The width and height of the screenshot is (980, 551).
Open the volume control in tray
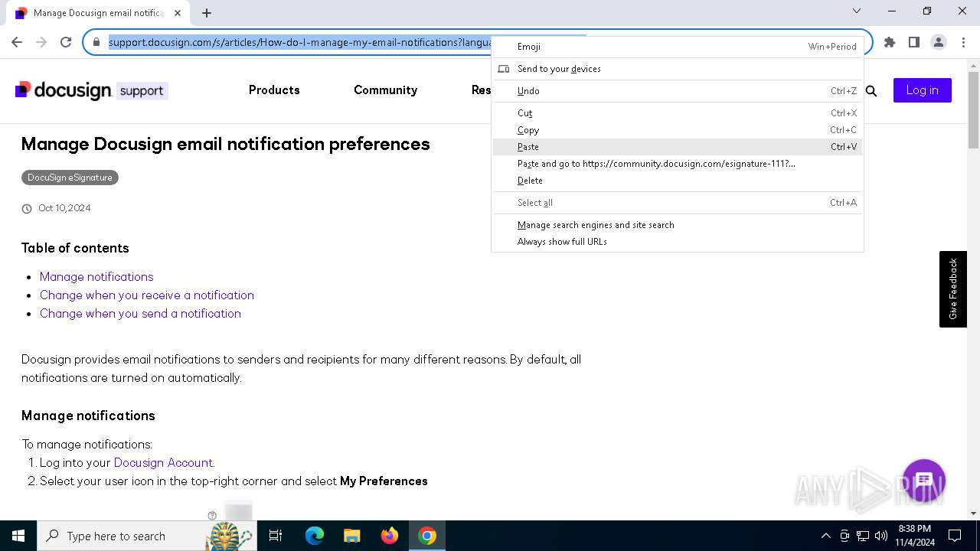[881, 536]
